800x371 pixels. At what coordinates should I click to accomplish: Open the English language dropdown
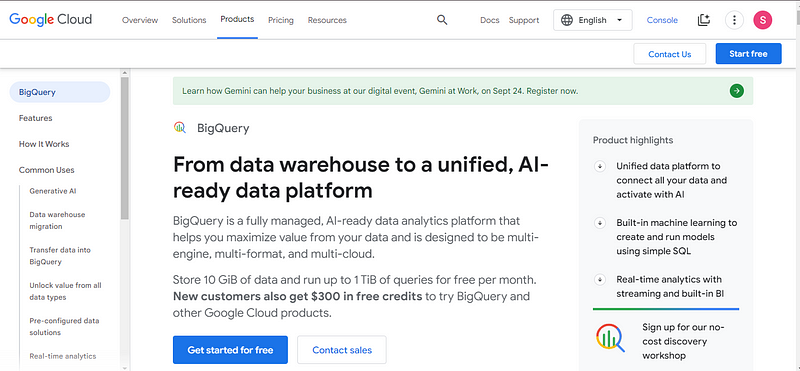click(x=592, y=20)
